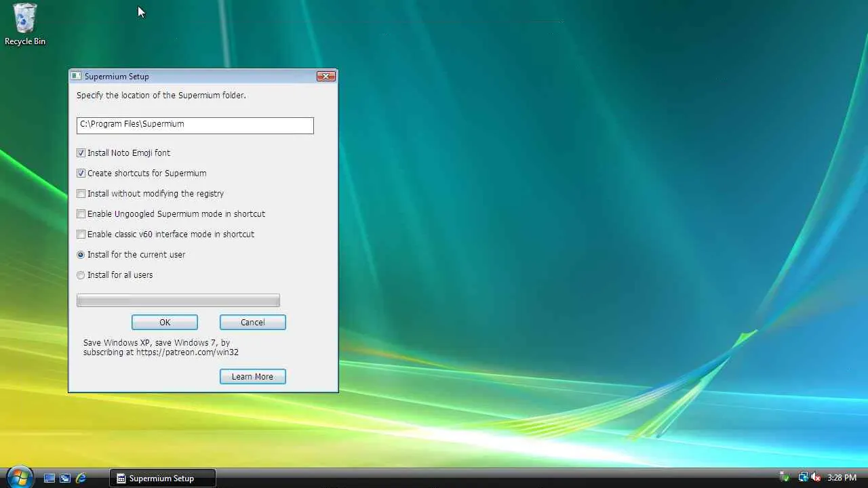Click the 3:28 PM taskbar clock
The height and width of the screenshot is (488, 868).
coord(842,478)
